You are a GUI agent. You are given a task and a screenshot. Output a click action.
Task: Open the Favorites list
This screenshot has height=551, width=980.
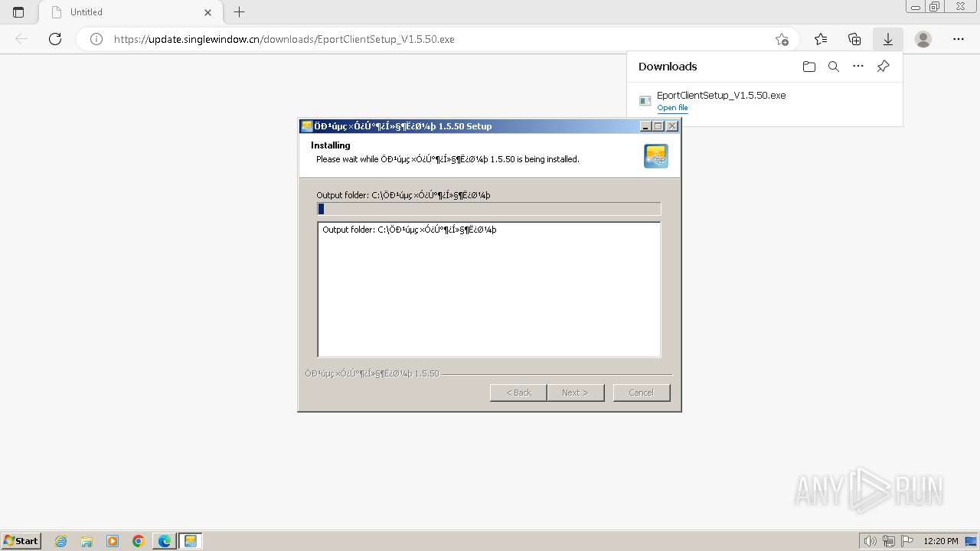[821, 39]
